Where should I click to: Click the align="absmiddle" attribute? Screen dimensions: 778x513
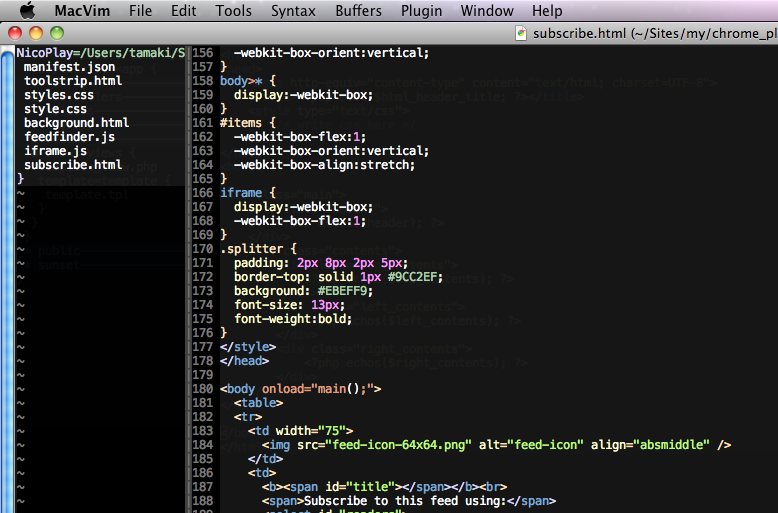coord(650,445)
